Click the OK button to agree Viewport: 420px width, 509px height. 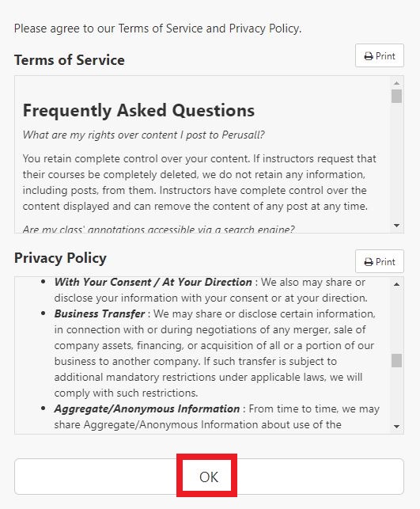coord(209,477)
